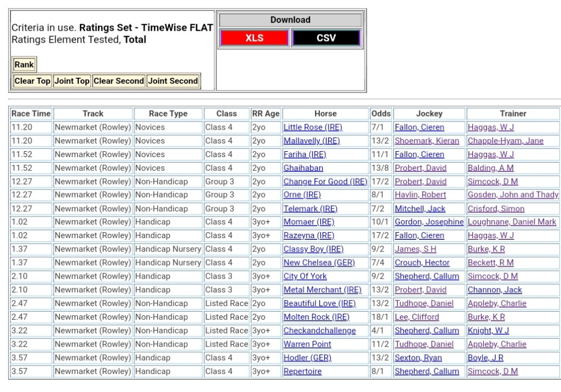Open trainer Chapple-Hyam, Jane link
Screen dimensions: 561x392
pos(505,141)
